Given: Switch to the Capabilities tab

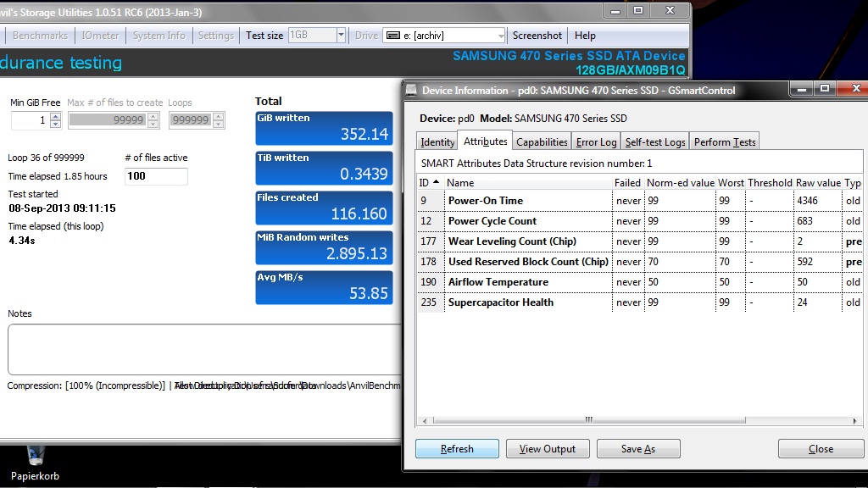Looking at the screenshot, I should (x=542, y=142).
